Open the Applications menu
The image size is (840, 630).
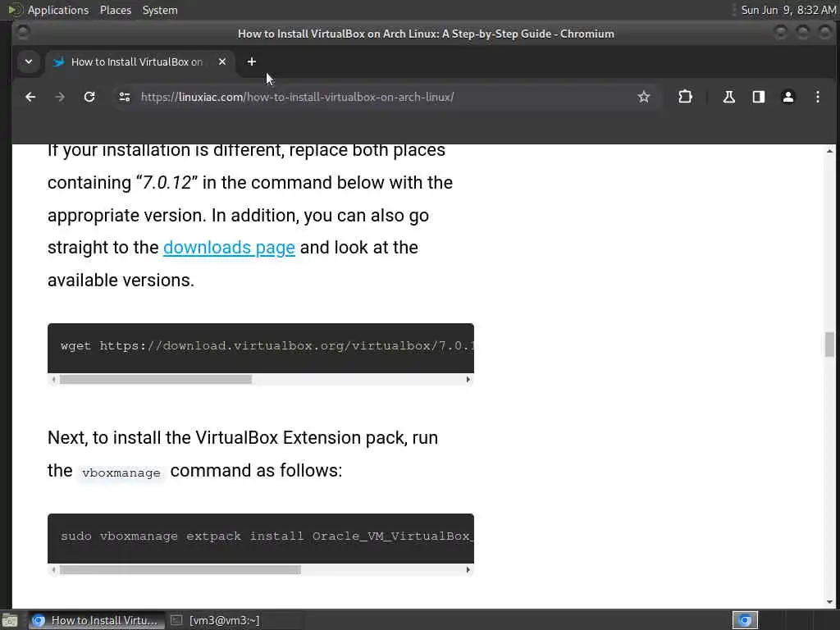[48, 10]
